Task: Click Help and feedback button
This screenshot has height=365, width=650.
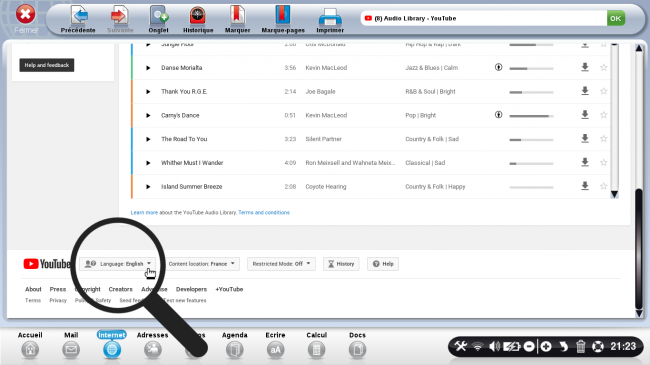Action: tap(47, 65)
